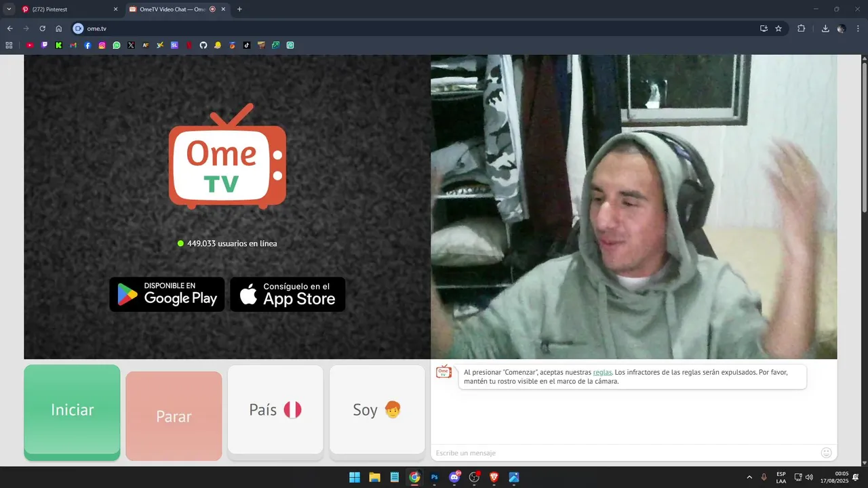Open the Chrome three-dot menu
The width and height of the screenshot is (868, 488).
[x=858, y=28]
